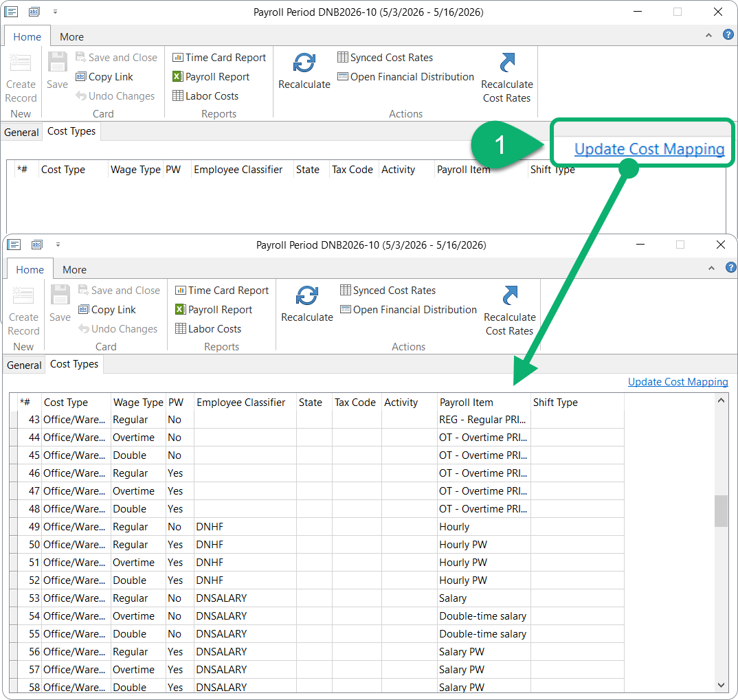Click the grid's vertical scrollbar thumb
The height and width of the screenshot is (700, 738).
[721, 511]
